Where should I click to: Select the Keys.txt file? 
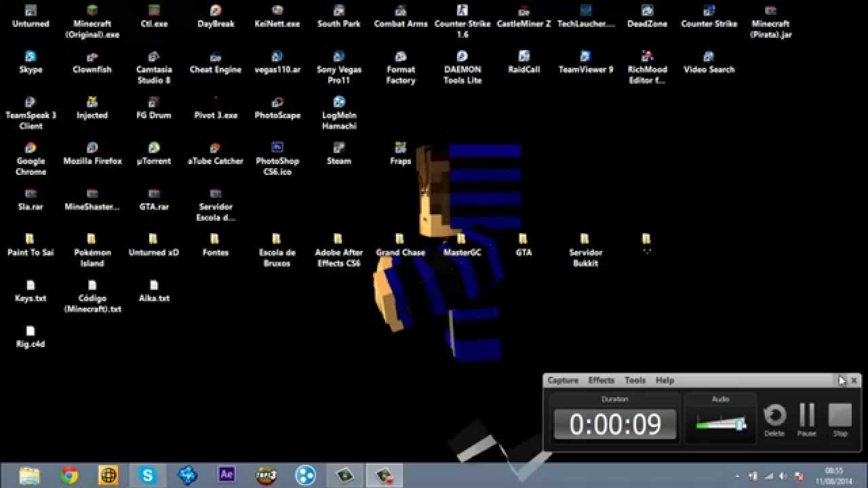(x=31, y=291)
